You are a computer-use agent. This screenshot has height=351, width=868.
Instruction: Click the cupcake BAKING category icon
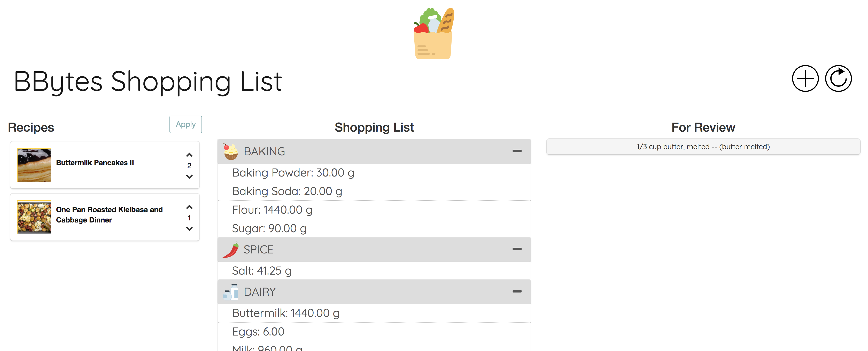229,151
